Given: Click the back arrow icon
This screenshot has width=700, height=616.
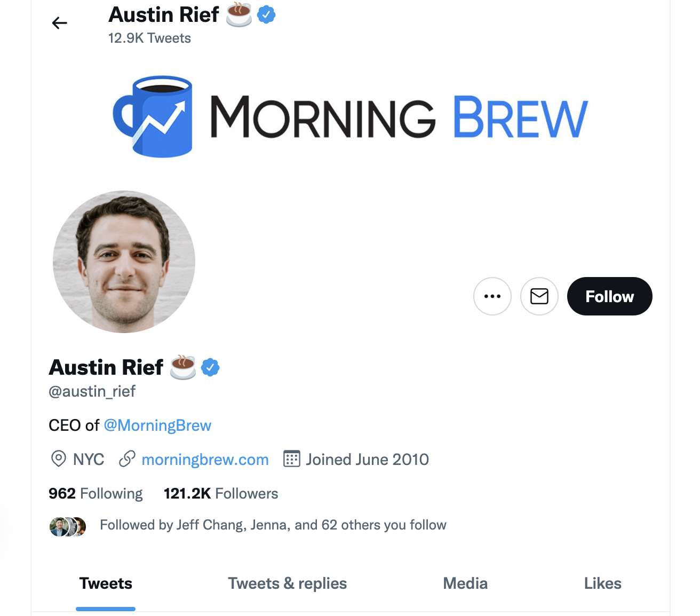Looking at the screenshot, I should tap(60, 23).
